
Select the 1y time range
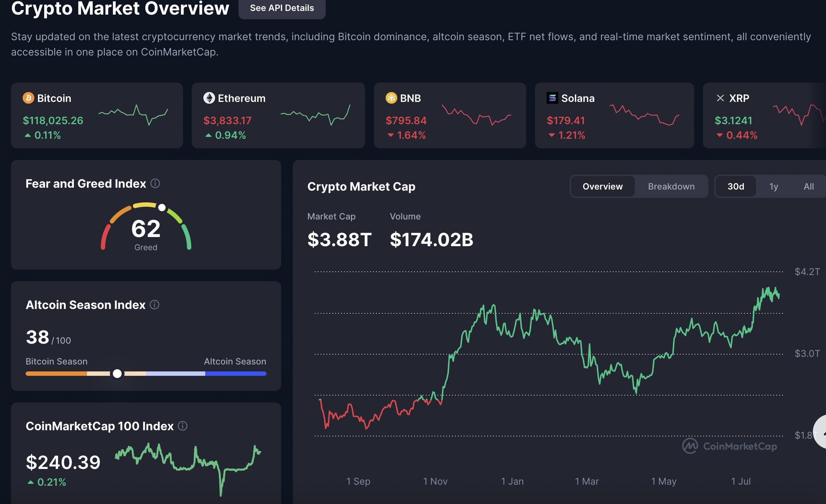[774, 186]
